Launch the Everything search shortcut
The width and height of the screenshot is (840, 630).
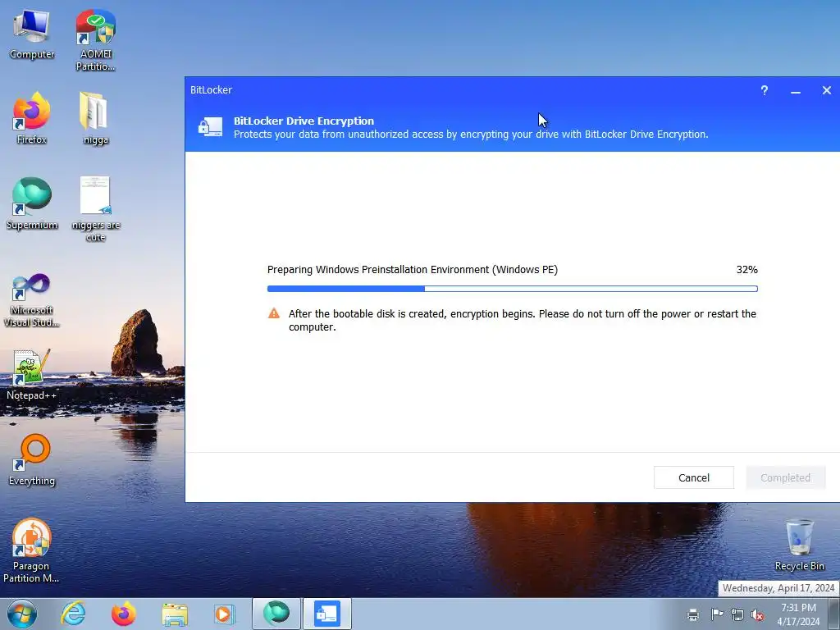(32, 459)
